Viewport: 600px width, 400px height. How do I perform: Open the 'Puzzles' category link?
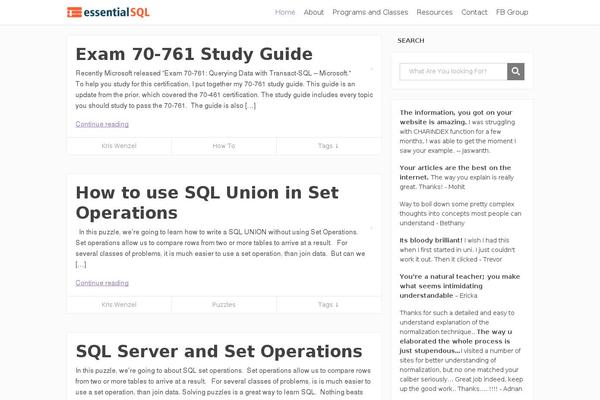[x=224, y=305]
